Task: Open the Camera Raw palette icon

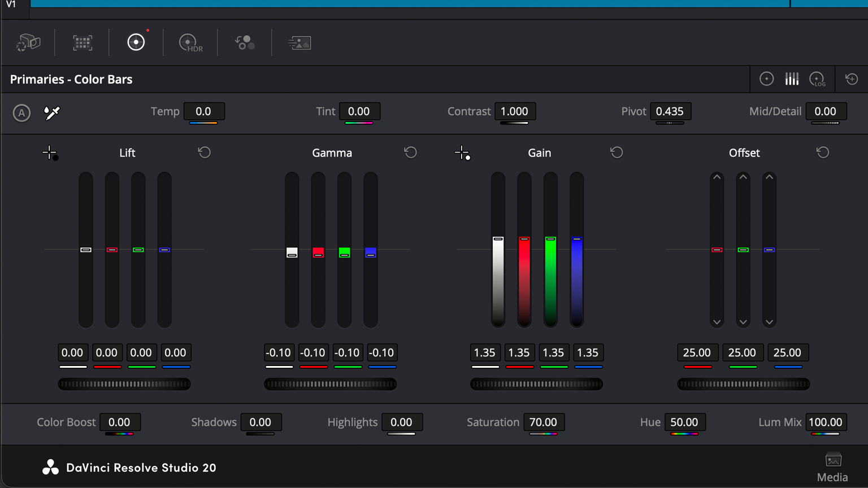Action: 28,43
